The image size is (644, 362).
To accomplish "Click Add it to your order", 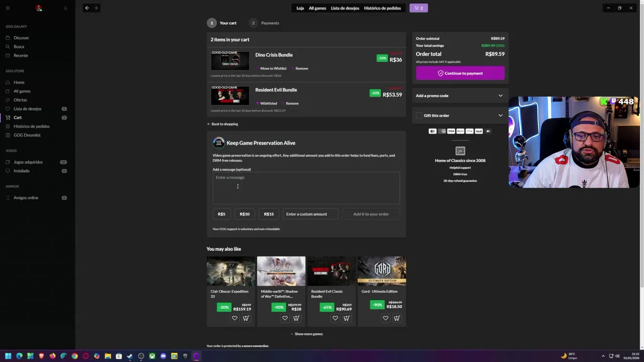I will tap(371, 214).
